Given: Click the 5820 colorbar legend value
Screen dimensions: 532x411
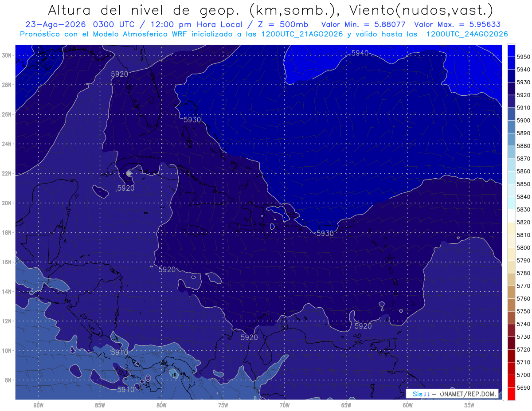Looking at the screenshot, I should 524,222.
